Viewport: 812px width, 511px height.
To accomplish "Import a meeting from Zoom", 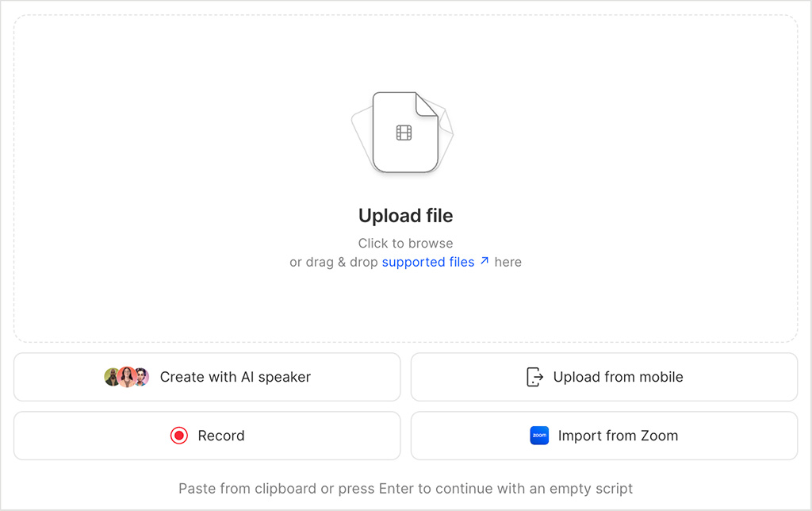I will [x=604, y=436].
